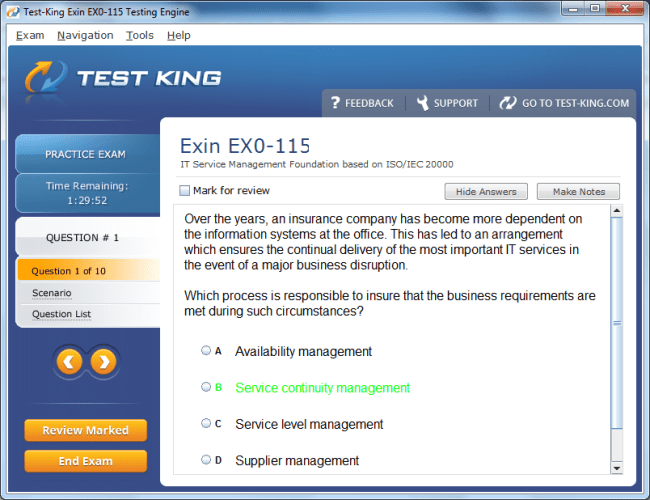Viewport: 650px width, 500px height.
Task: Select answer B Service continuity management
Action: [206, 387]
